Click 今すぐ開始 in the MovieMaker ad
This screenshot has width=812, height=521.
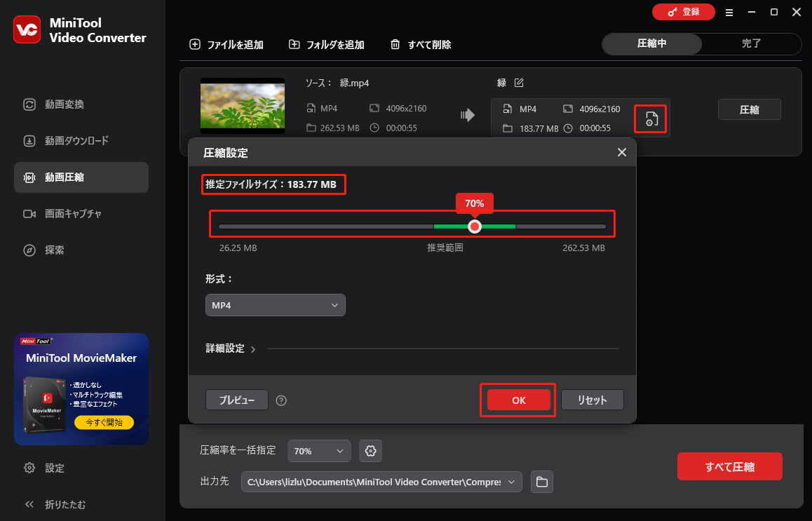[x=104, y=422]
